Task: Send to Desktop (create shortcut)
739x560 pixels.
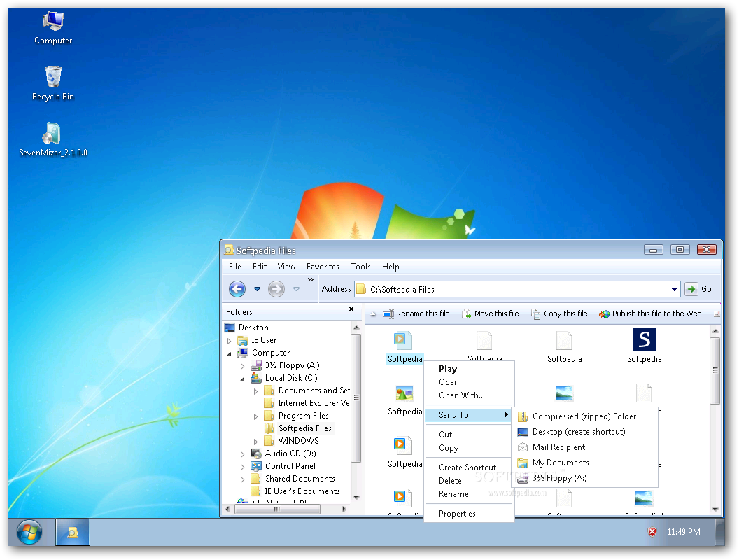Action: 584,433
